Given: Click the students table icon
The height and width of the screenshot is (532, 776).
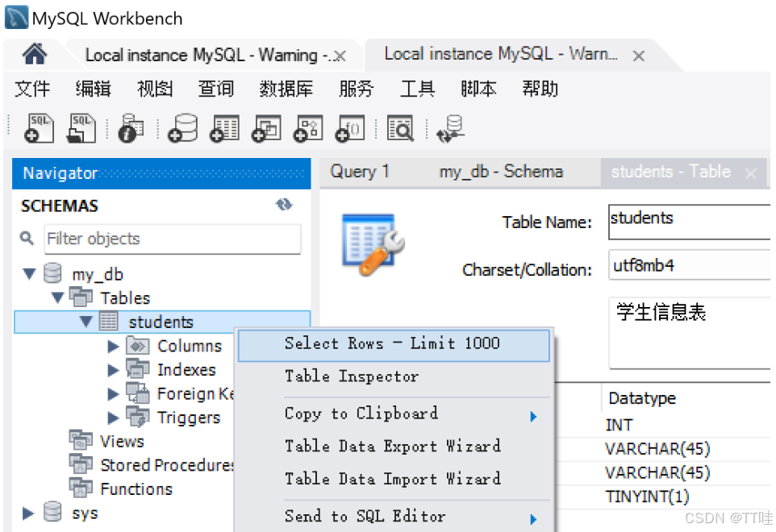Looking at the screenshot, I should click(x=108, y=322).
